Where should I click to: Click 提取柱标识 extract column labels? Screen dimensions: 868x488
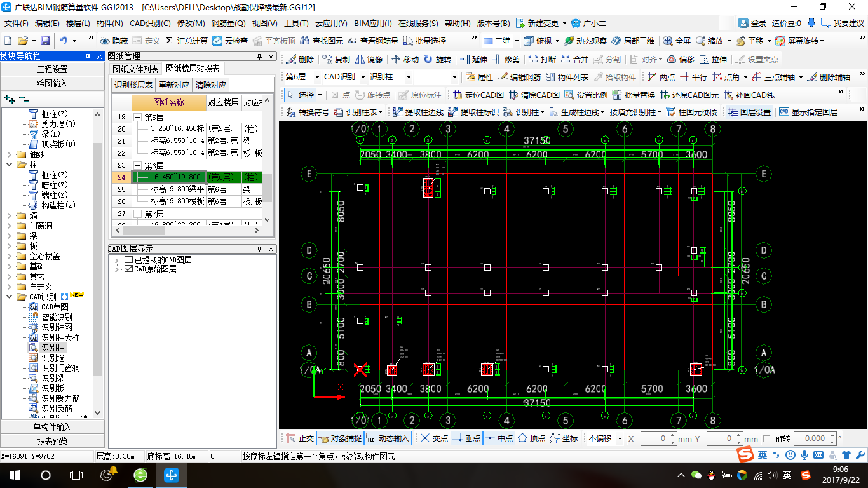473,112
